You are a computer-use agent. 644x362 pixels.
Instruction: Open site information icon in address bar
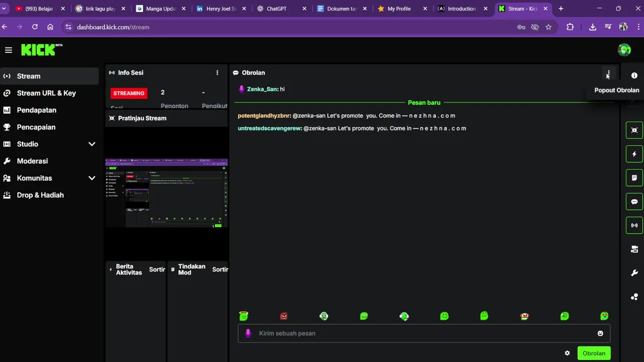point(68,27)
